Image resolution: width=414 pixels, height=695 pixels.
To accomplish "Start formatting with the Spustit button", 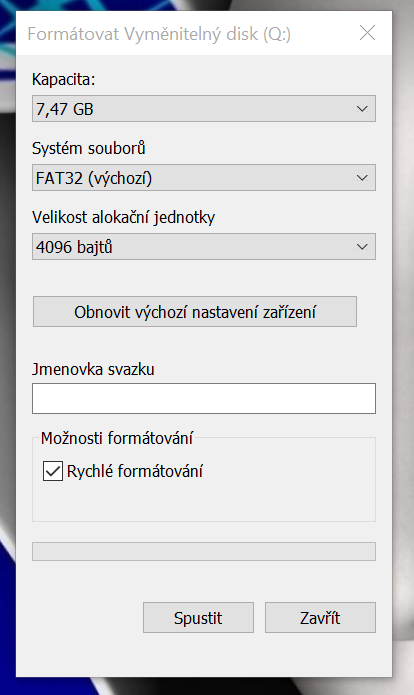I will (198, 617).
